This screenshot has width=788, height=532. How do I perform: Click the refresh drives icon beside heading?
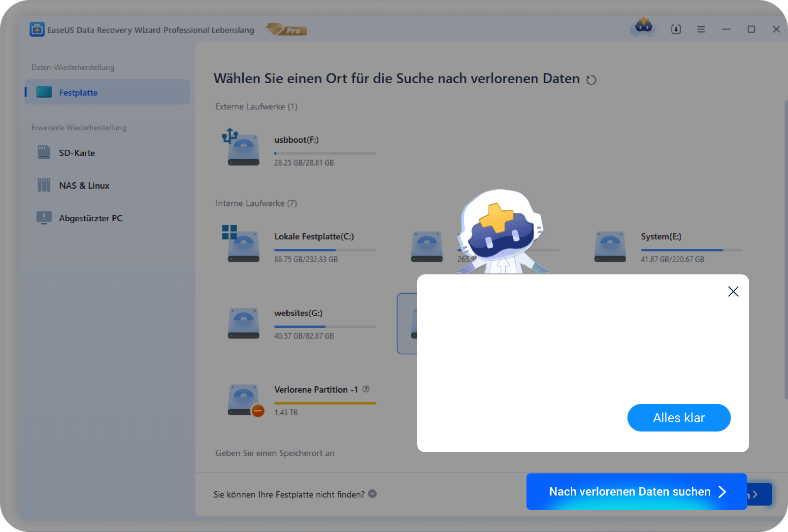click(x=591, y=80)
